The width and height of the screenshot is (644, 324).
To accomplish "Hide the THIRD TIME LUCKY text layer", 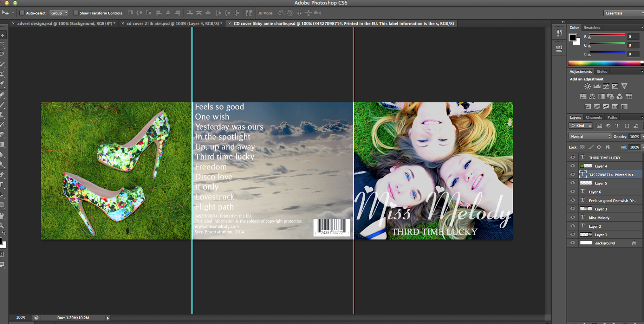I will pos(573,158).
